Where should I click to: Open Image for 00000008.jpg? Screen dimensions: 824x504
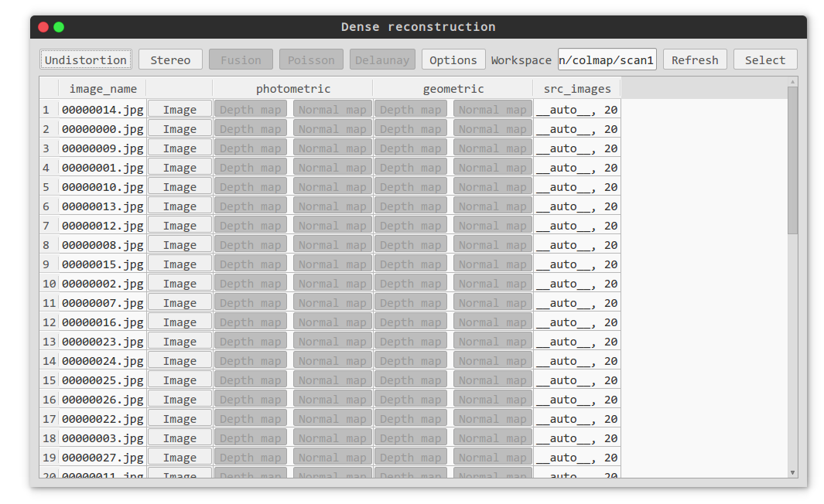[x=180, y=244]
